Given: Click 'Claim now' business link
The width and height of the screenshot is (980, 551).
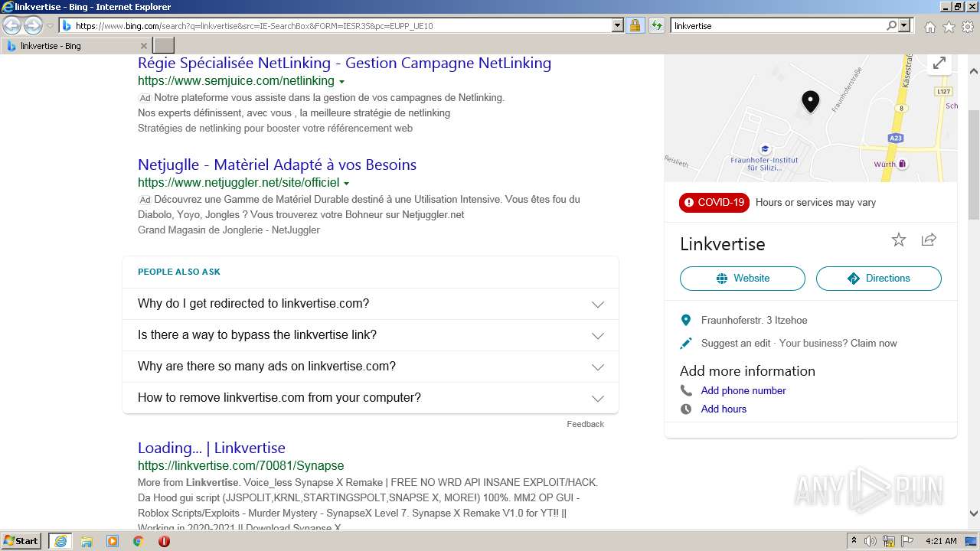Looking at the screenshot, I should point(874,344).
